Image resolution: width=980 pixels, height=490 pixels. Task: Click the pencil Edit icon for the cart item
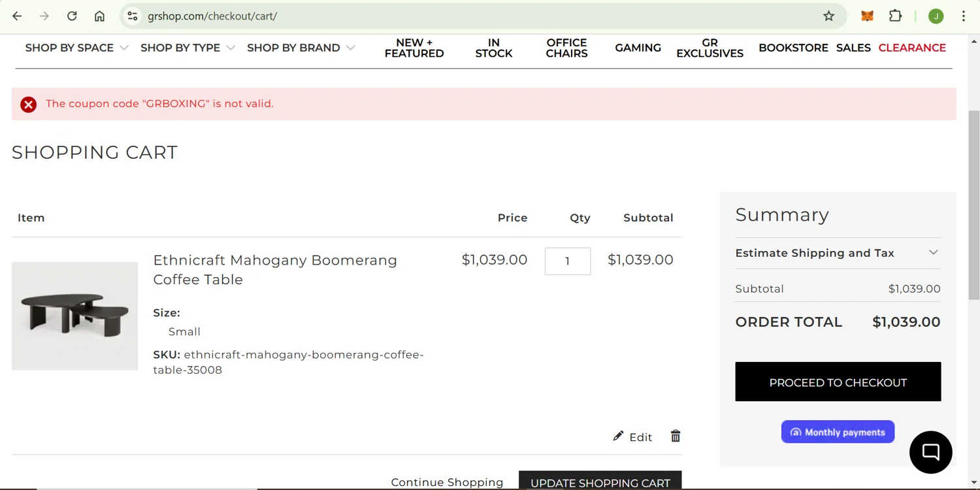click(618, 436)
